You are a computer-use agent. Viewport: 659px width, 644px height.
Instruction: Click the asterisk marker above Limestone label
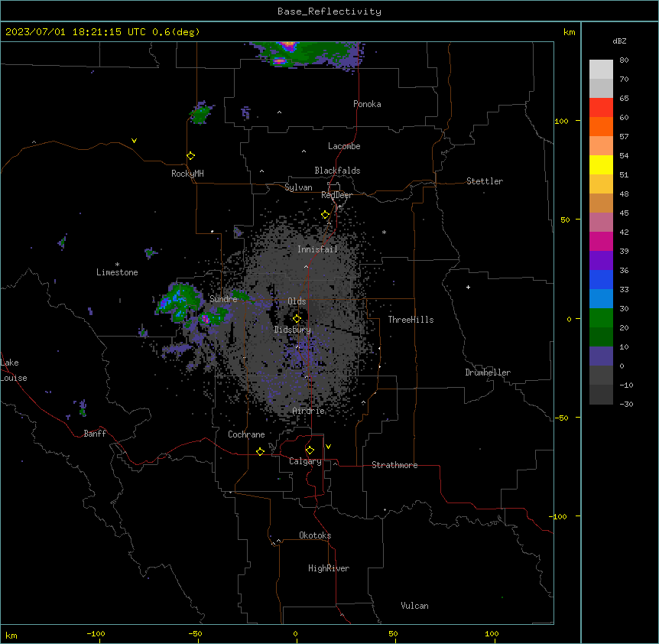pyautogui.click(x=117, y=265)
